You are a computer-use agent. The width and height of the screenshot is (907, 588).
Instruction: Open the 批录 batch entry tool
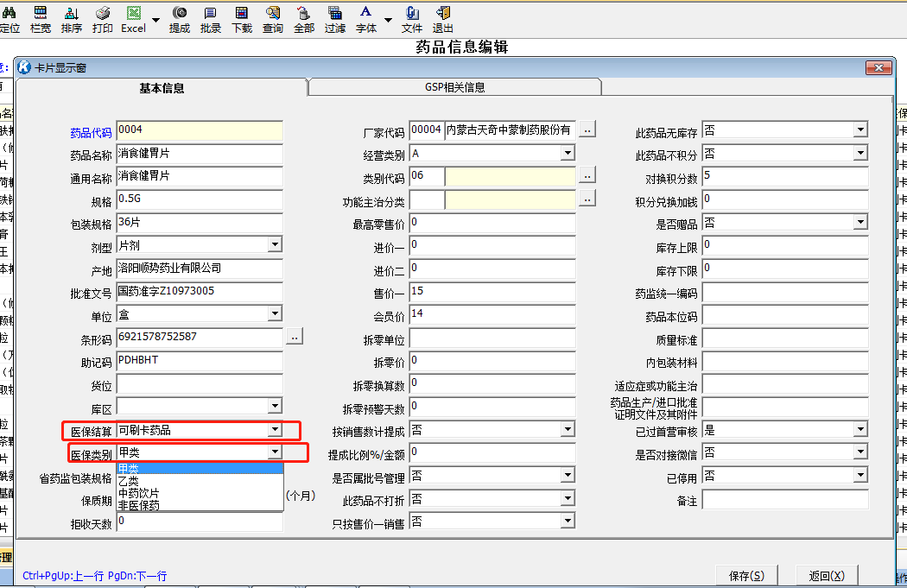tap(210, 17)
